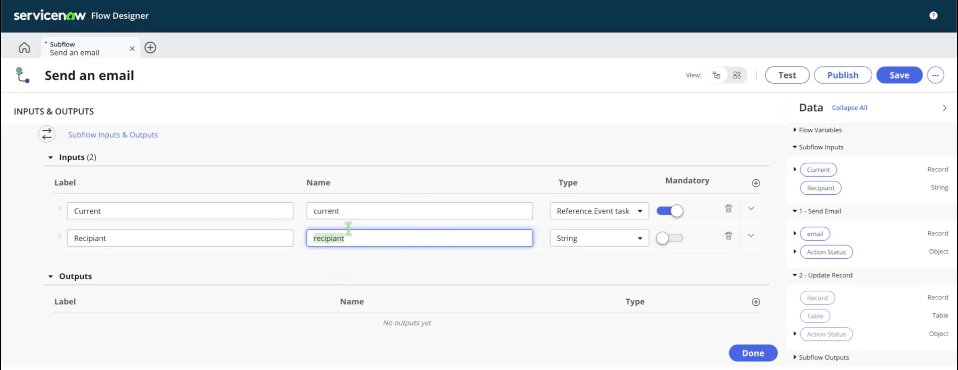Open the Subflow Inputs & Outputs link
The image size is (958, 370).
coord(113,135)
